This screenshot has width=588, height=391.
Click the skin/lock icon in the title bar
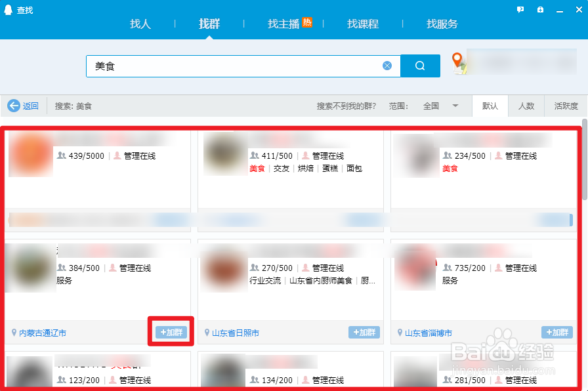pyautogui.click(x=540, y=10)
